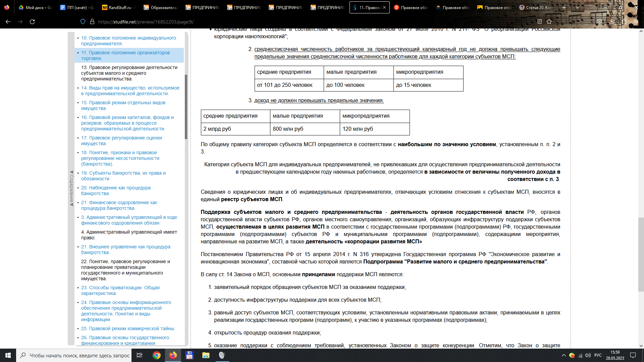Screen dimensions: 644x362
Task: Open '15. Правовой режим отдельных видов имущества'
Action: coord(123,105)
